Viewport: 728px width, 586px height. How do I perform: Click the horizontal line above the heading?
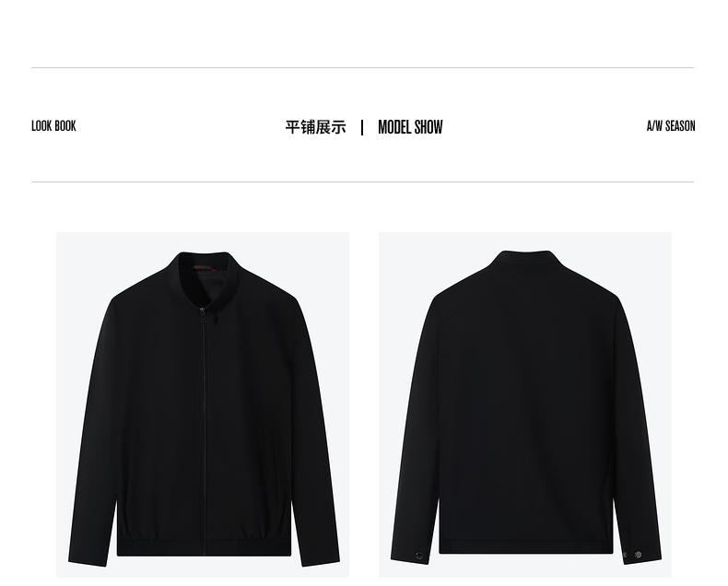pos(362,68)
